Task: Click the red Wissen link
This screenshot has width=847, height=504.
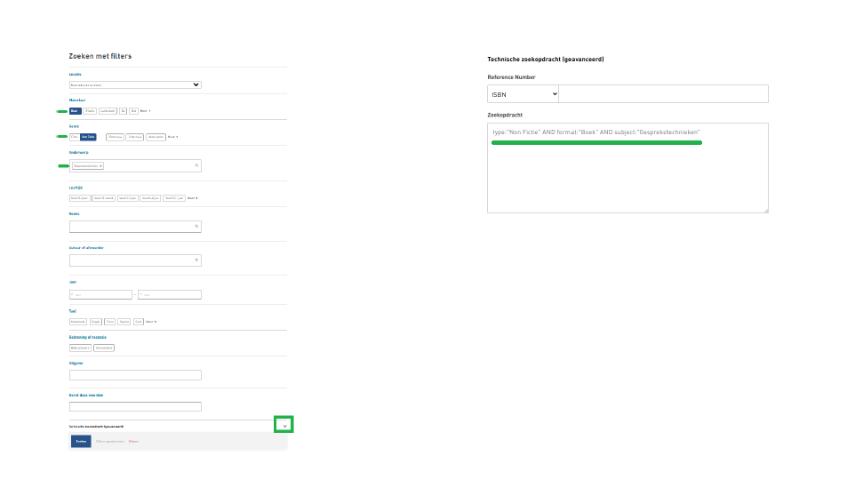Action: point(133,441)
